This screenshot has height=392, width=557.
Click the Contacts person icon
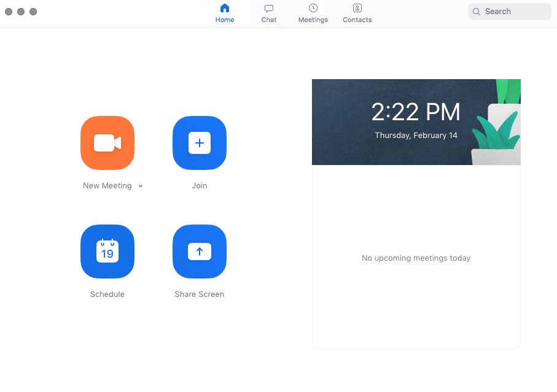(357, 9)
